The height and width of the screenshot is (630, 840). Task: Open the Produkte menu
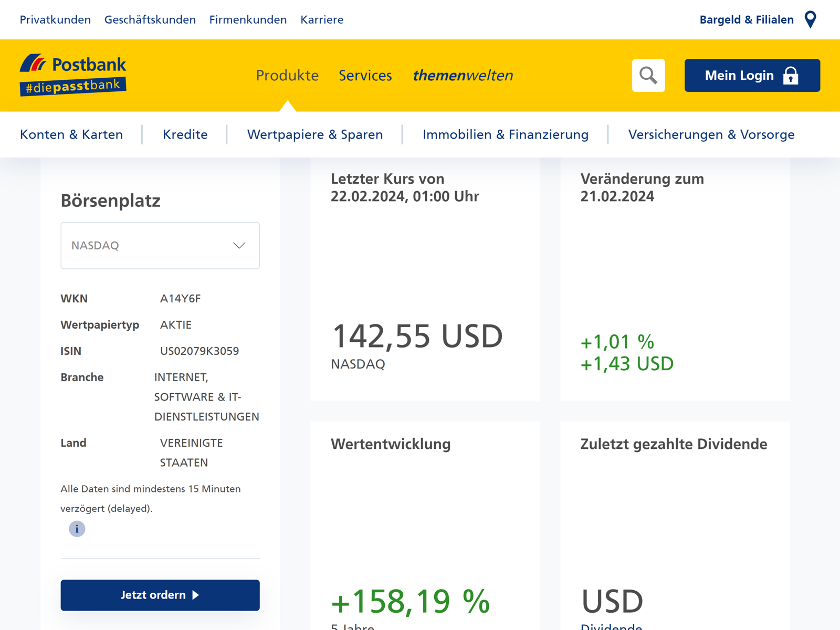point(287,76)
